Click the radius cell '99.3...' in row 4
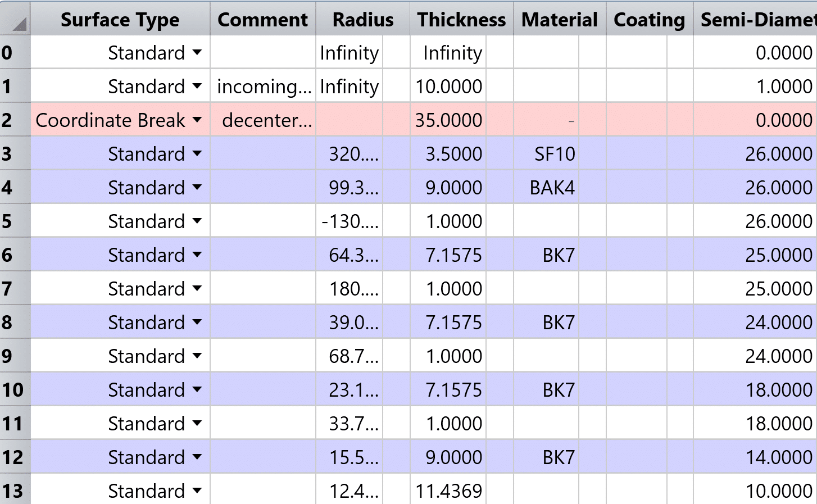 click(350, 187)
